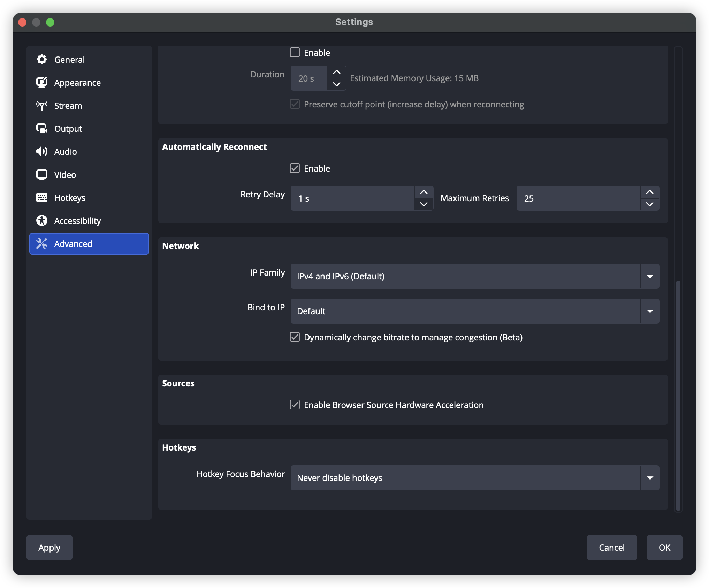Image resolution: width=709 pixels, height=588 pixels.
Task: Click the Hotkeys keyboard icon
Action: [x=42, y=198]
